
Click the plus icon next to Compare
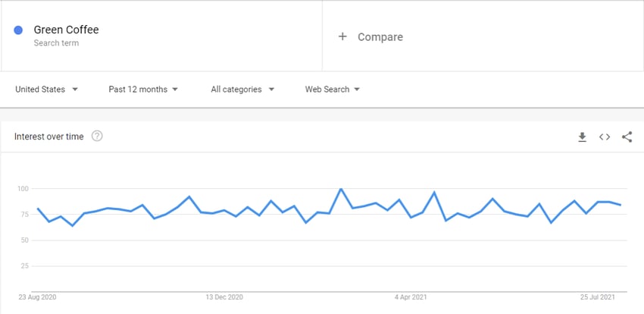click(342, 36)
